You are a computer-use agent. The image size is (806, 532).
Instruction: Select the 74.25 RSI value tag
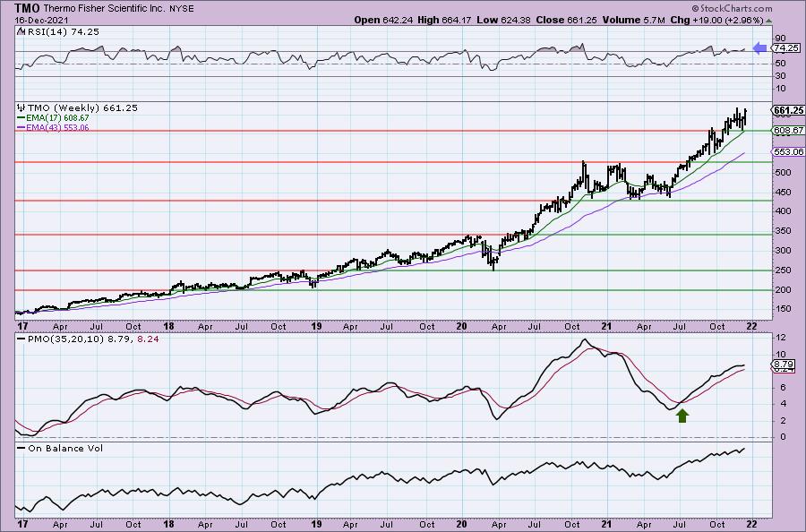tap(786, 47)
